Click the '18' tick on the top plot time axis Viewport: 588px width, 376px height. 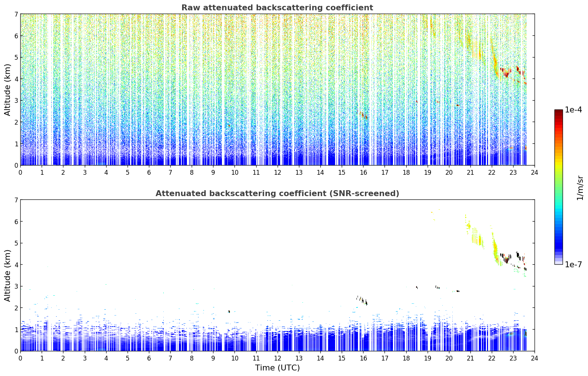tap(406, 172)
